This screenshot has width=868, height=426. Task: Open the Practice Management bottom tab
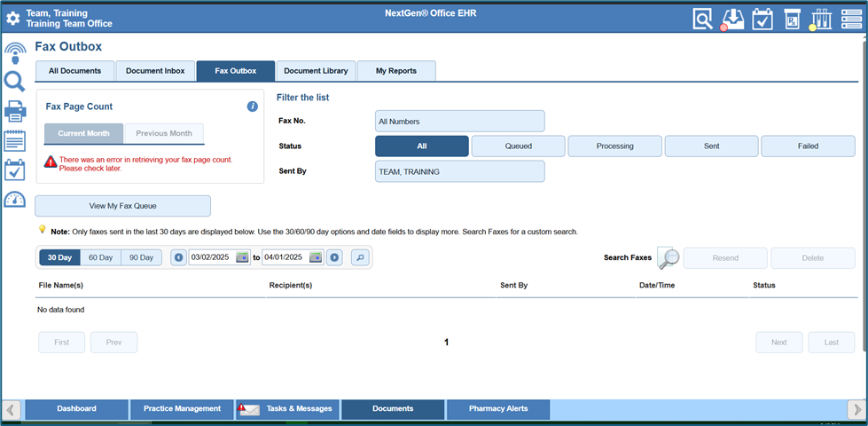tap(182, 409)
